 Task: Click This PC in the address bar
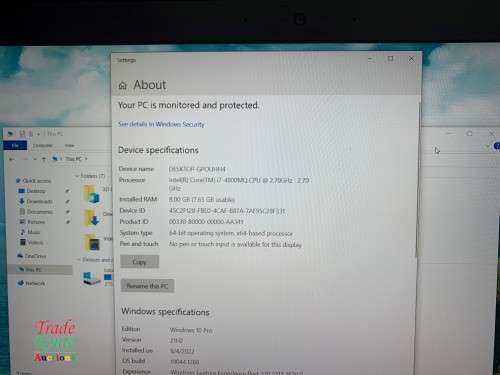(x=74, y=159)
